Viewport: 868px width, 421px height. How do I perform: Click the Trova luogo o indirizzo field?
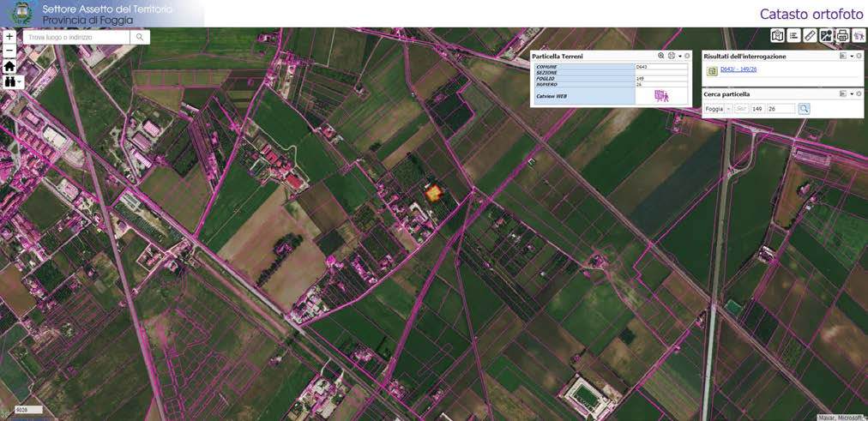click(77, 38)
